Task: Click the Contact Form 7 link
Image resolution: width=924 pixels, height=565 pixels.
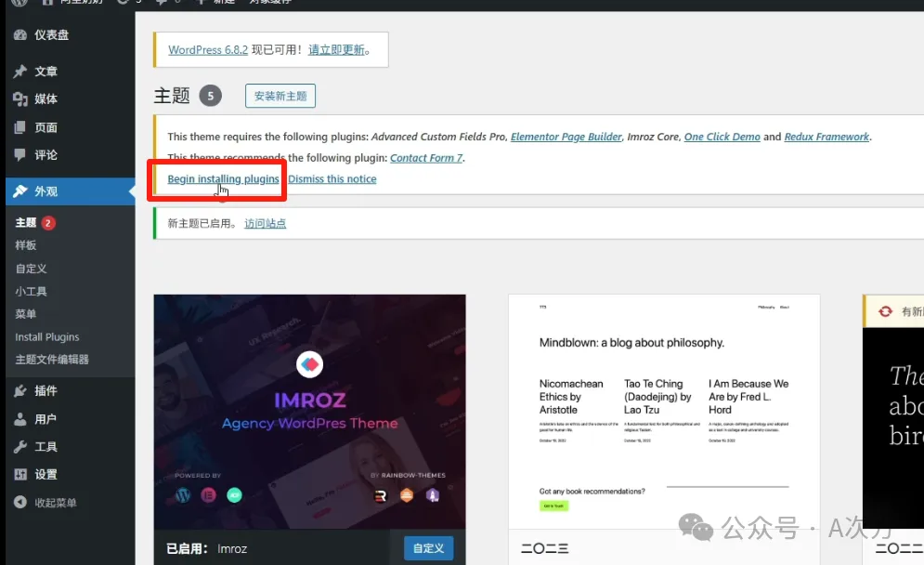Action: [x=426, y=158]
